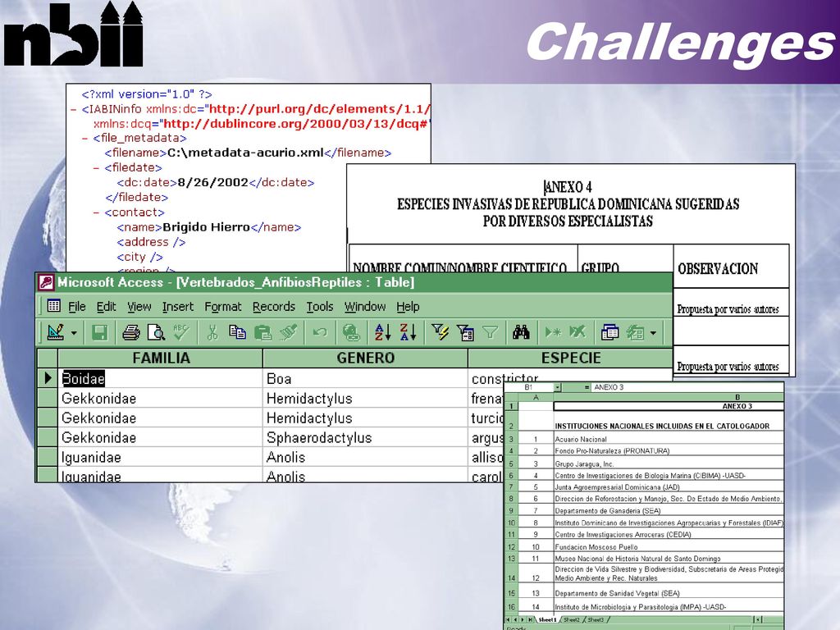Image resolution: width=840 pixels, height=630 pixels.
Task: Click the Access key icon in title bar
Action: coord(46,282)
